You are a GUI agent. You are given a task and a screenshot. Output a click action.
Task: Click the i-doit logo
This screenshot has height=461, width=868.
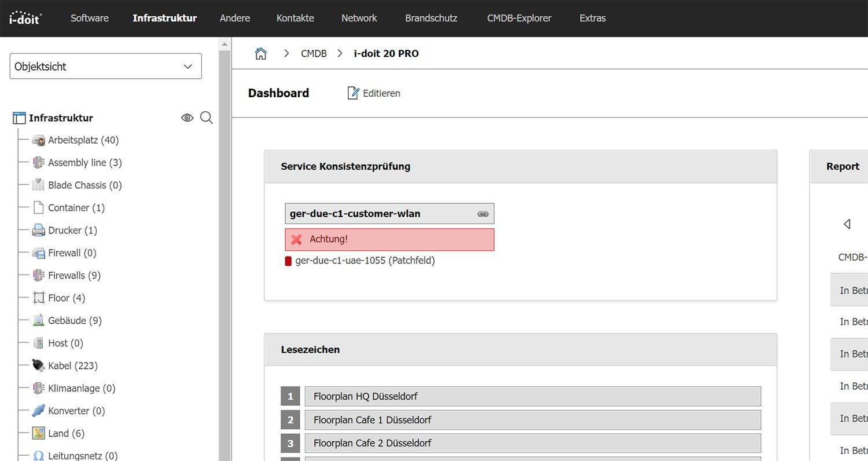(x=25, y=18)
